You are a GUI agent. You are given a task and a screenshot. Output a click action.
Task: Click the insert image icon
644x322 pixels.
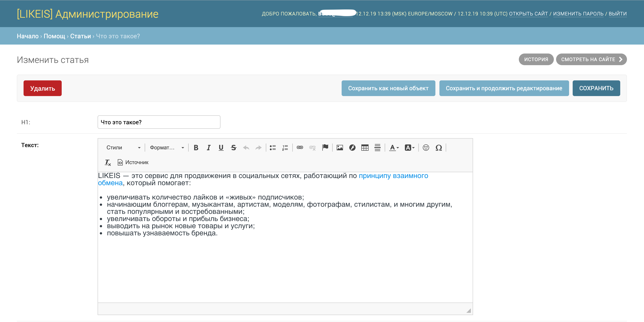pos(340,148)
